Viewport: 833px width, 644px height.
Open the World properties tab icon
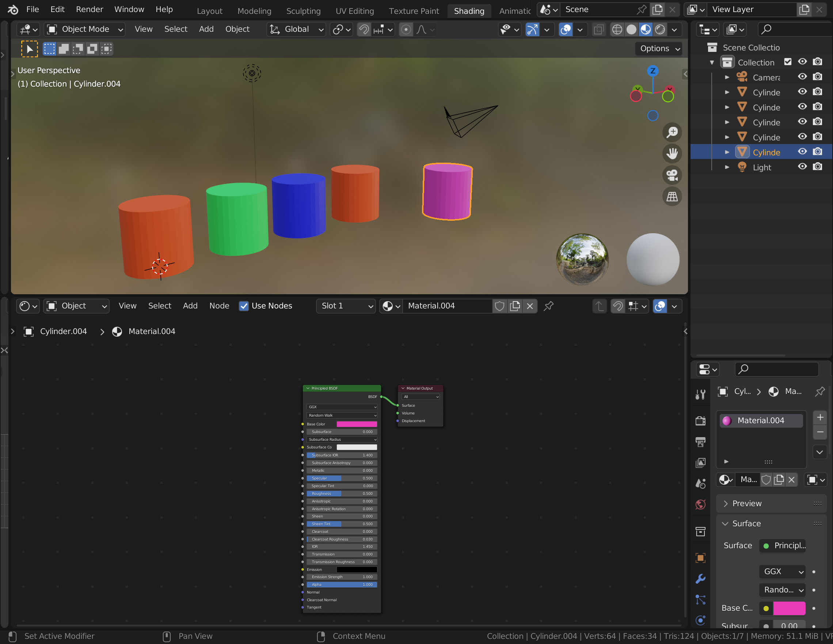click(700, 505)
